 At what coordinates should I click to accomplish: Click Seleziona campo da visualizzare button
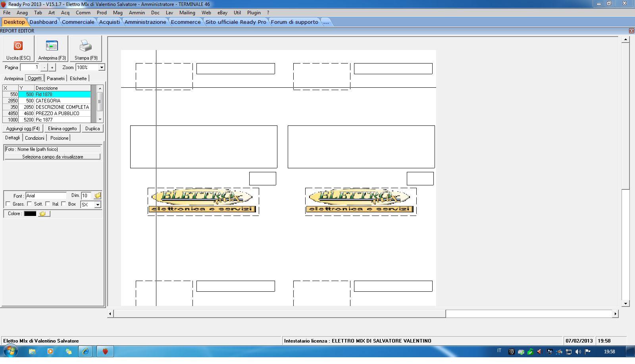52,157
